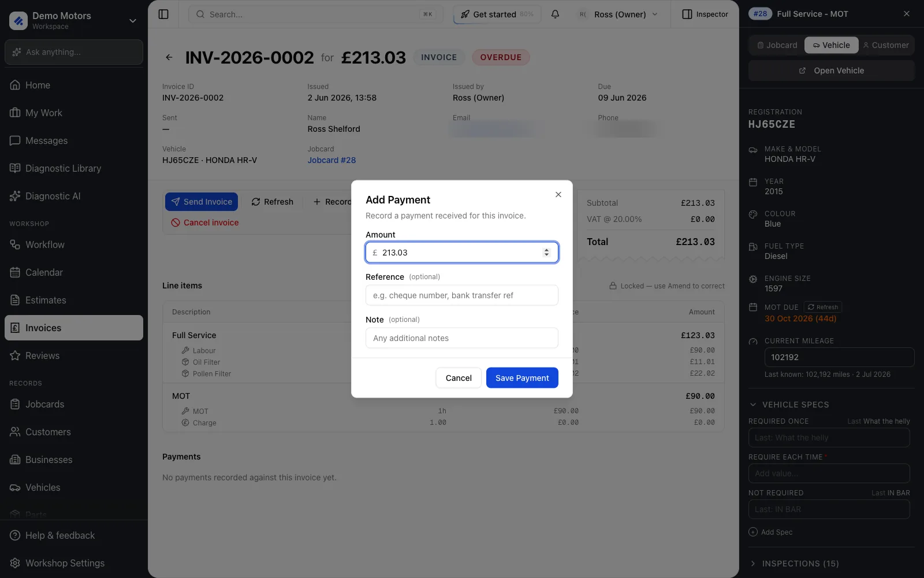Click Open Vehicle button

(x=832, y=71)
